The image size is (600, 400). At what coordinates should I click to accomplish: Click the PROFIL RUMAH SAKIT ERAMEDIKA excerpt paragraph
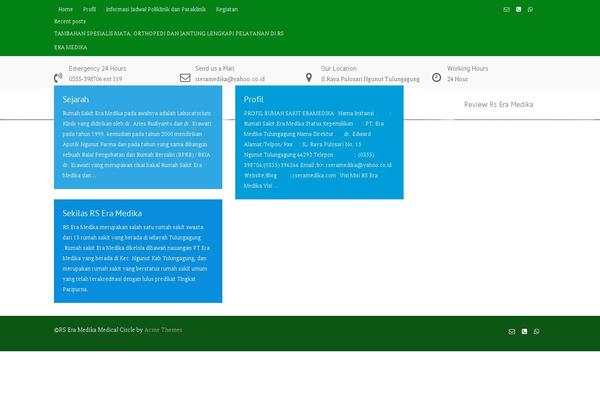pos(318,149)
